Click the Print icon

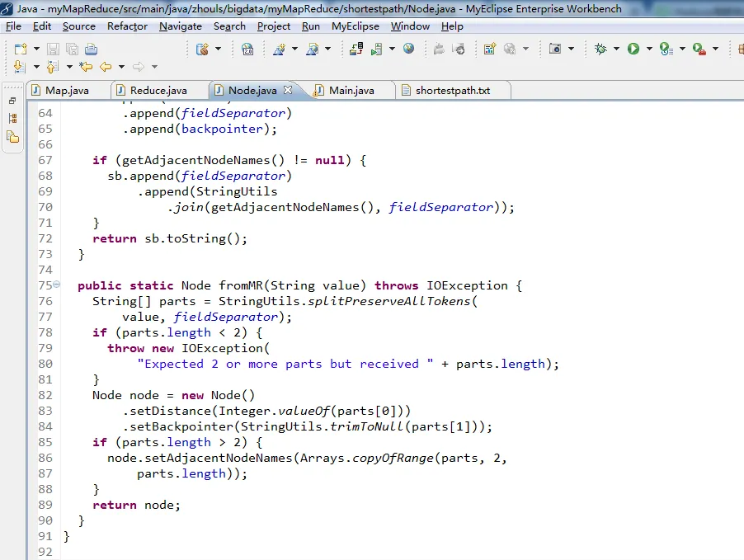(x=91, y=49)
